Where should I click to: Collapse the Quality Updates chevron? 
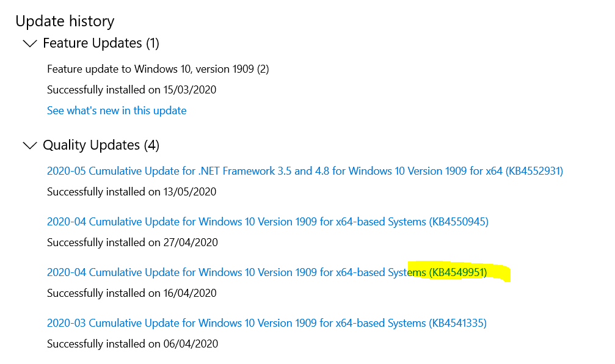[29, 145]
